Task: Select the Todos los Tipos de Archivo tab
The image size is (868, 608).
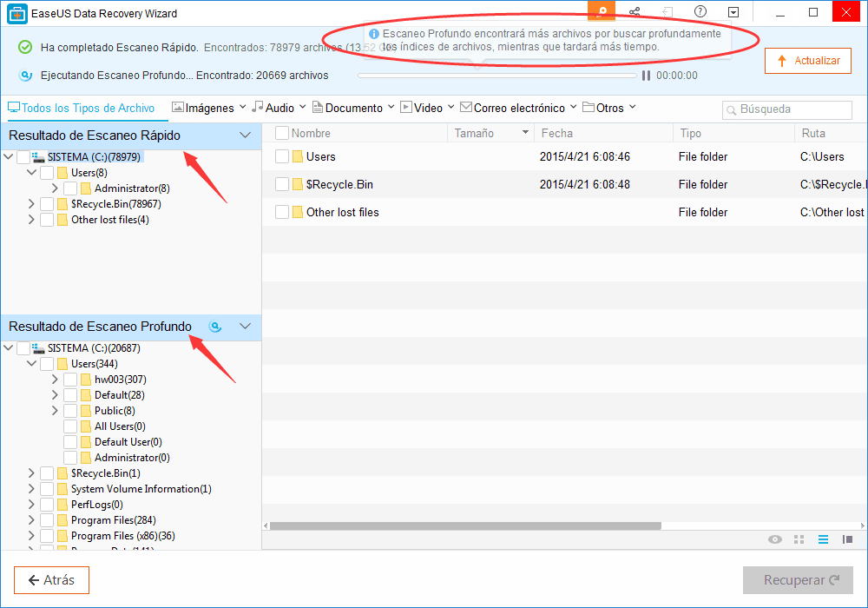Action: pyautogui.click(x=81, y=108)
